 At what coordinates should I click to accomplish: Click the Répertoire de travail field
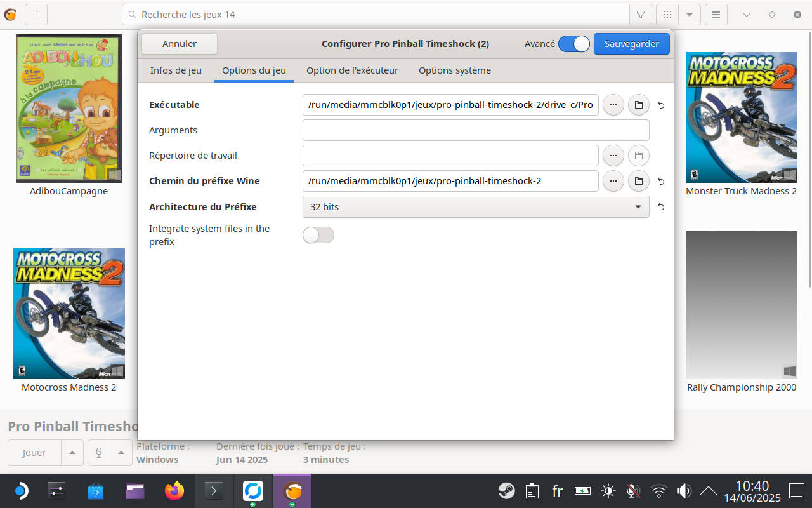tap(450, 156)
